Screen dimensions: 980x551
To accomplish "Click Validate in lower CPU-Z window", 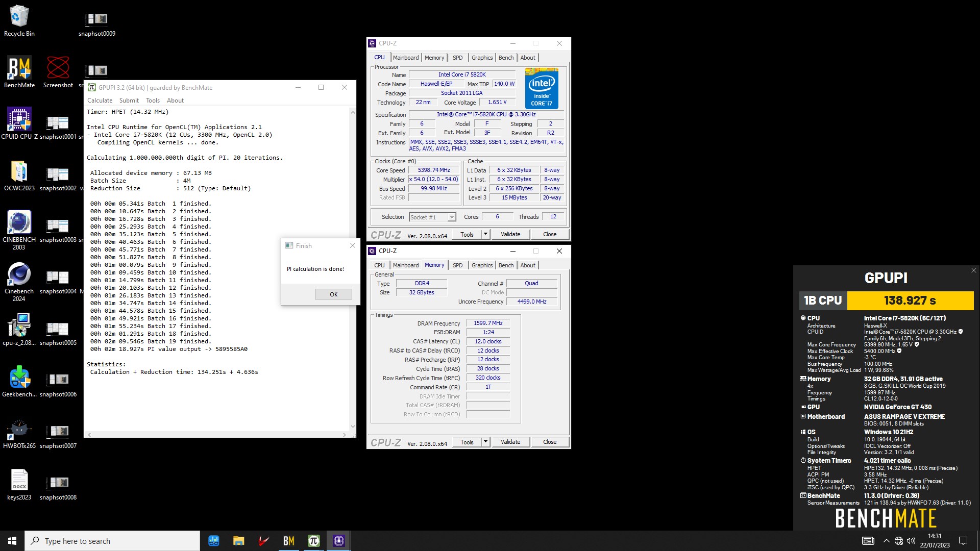I will click(x=510, y=442).
